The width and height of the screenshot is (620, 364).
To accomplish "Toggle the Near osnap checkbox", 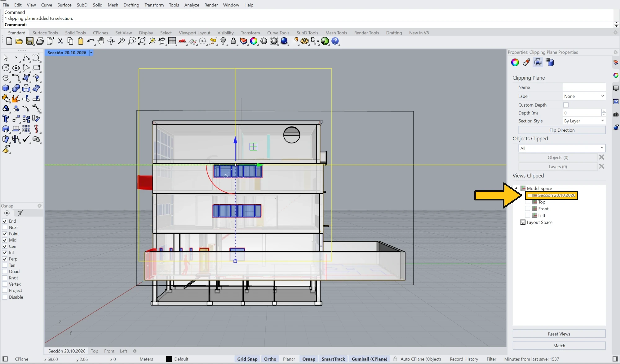I will [x=5, y=227].
